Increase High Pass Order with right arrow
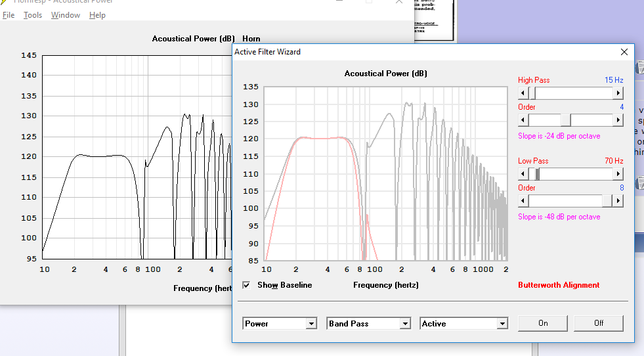This screenshot has width=644, height=356. click(x=618, y=120)
